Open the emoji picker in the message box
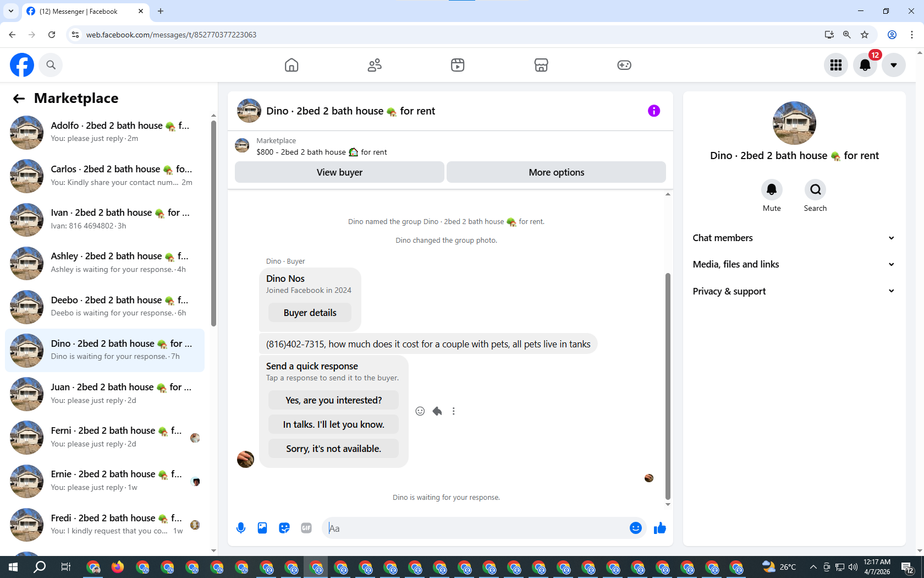 636,528
